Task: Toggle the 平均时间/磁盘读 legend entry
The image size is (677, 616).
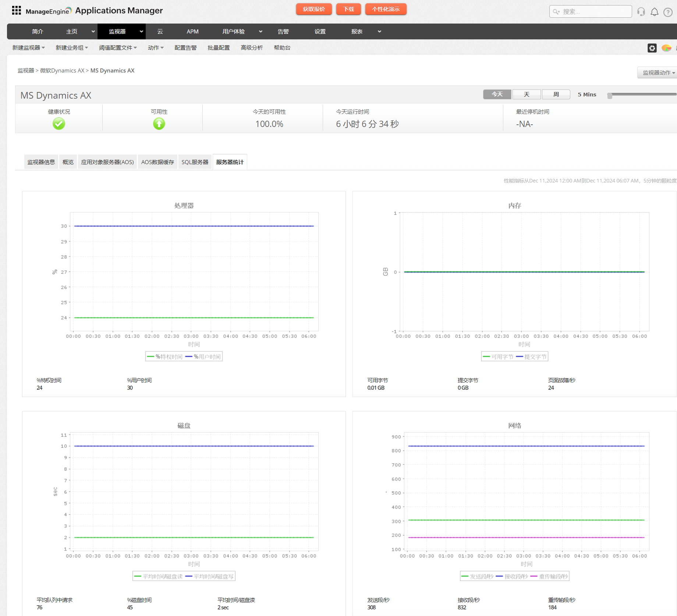Action: coord(159,576)
